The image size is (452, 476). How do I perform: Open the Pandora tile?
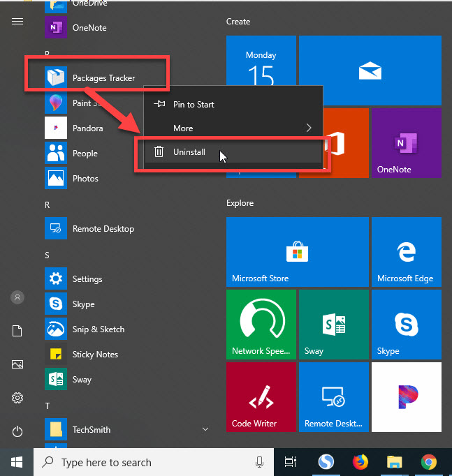pyautogui.click(x=407, y=397)
